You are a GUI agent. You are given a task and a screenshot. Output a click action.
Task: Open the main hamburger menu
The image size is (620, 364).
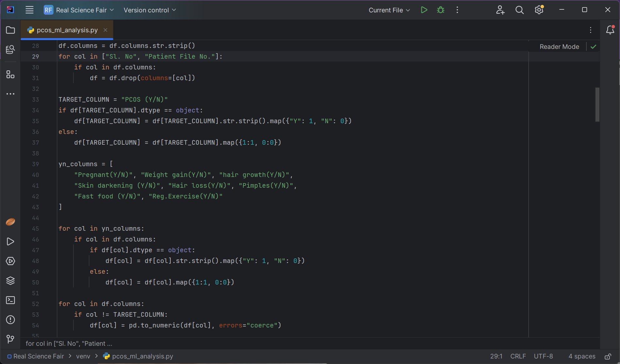[29, 10]
